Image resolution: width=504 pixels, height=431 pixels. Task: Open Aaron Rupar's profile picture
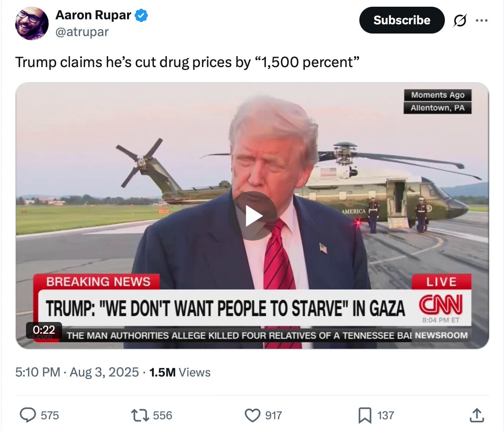32,23
